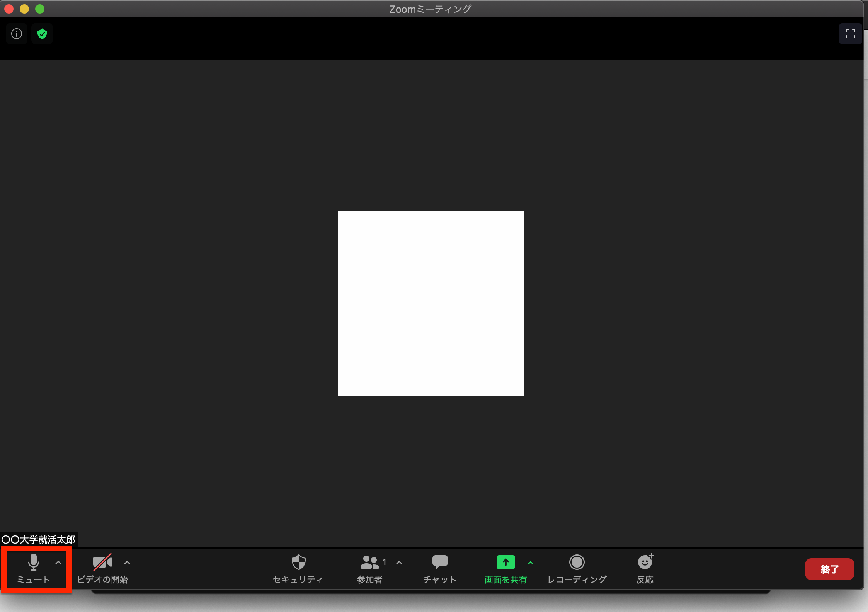
Task: Click the white participant video square
Action: click(431, 303)
